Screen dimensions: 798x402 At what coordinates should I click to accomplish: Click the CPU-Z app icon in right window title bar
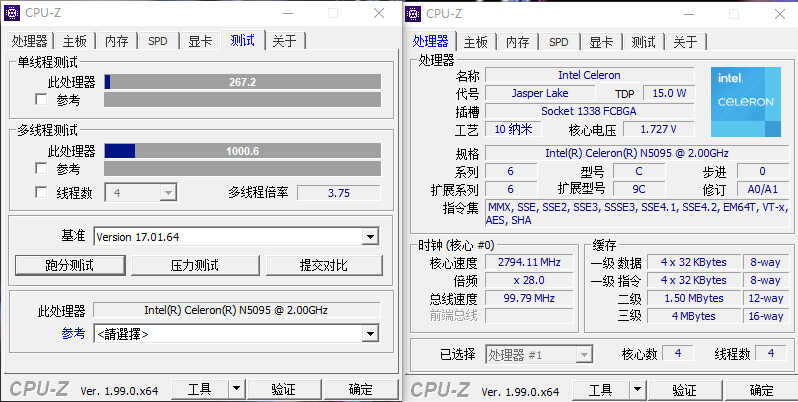[413, 14]
